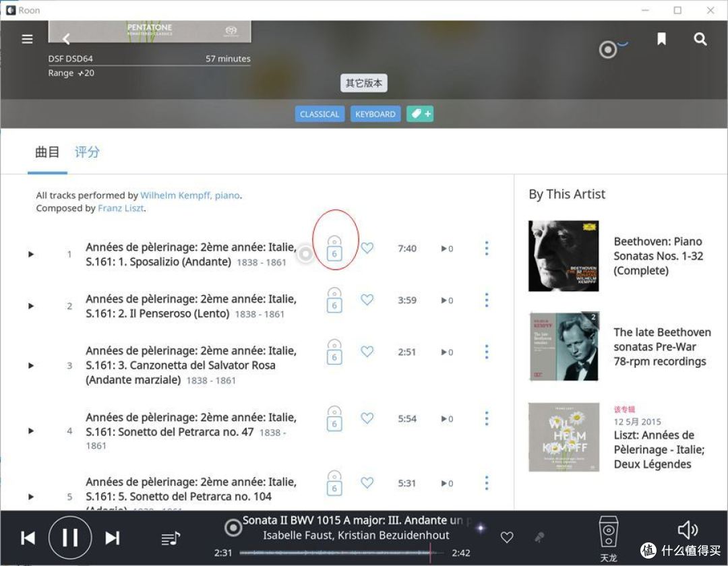The width and height of the screenshot is (728, 566).
Task: Click the 'By This Artist' heading
Action: 567,194
